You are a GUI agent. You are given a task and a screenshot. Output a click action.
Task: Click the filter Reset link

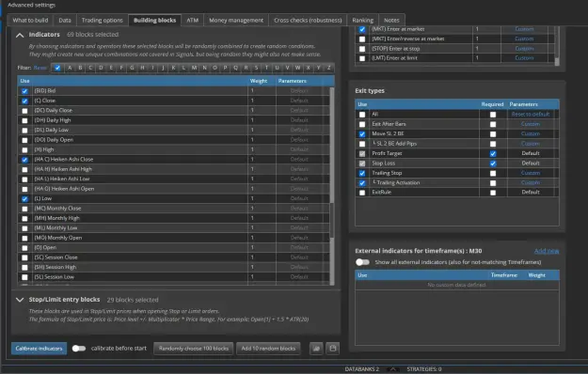click(x=40, y=68)
